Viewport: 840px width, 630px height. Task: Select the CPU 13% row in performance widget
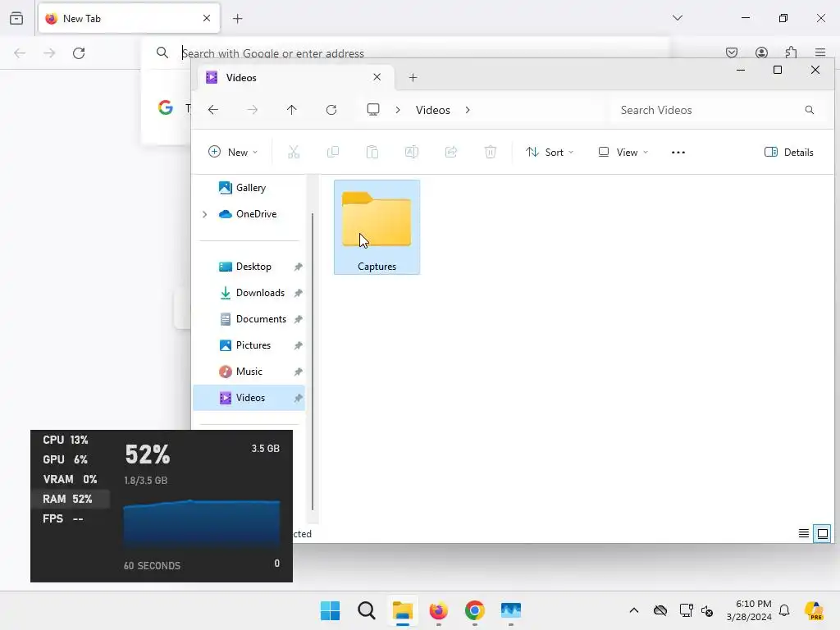pos(71,440)
